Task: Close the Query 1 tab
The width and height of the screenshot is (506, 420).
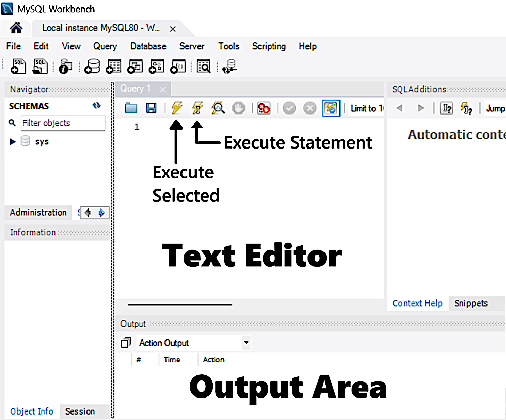Action: [163, 90]
